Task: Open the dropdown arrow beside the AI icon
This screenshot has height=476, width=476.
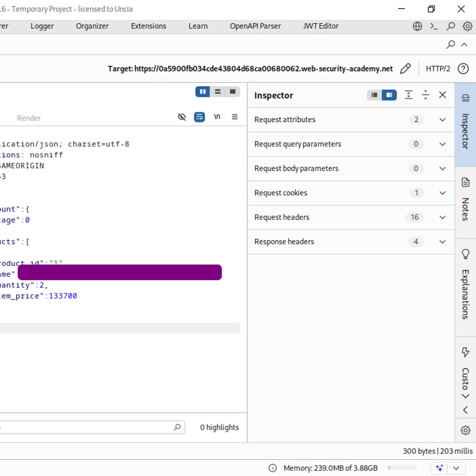Action: click(456, 468)
